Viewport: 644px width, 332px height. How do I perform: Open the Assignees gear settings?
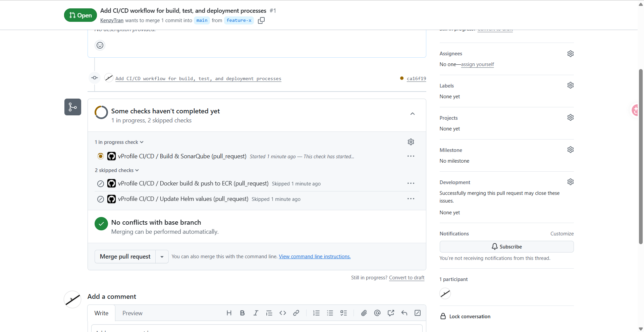click(570, 54)
